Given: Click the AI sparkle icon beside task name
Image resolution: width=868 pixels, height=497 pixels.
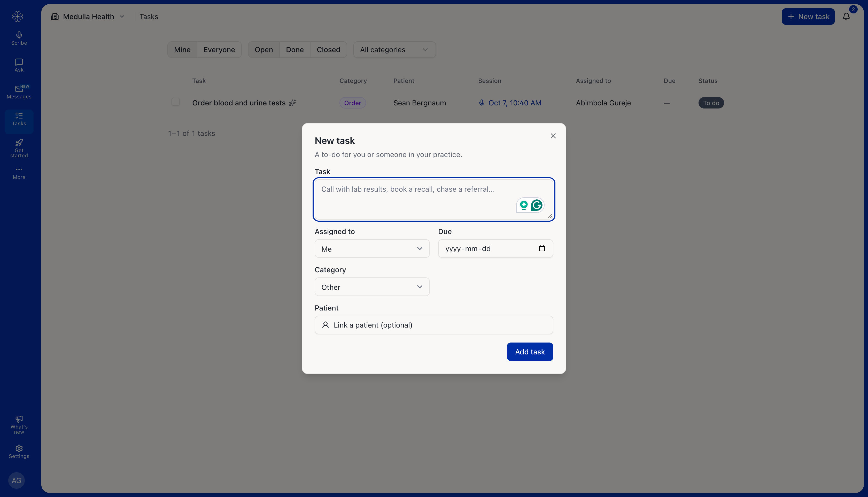Looking at the screenshot, I should click(292, 103).
